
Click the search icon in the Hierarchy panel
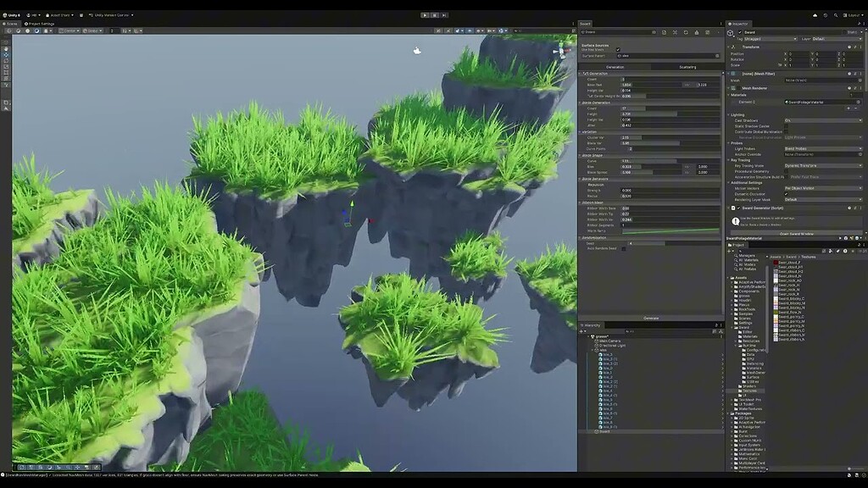tap(628, 330)
